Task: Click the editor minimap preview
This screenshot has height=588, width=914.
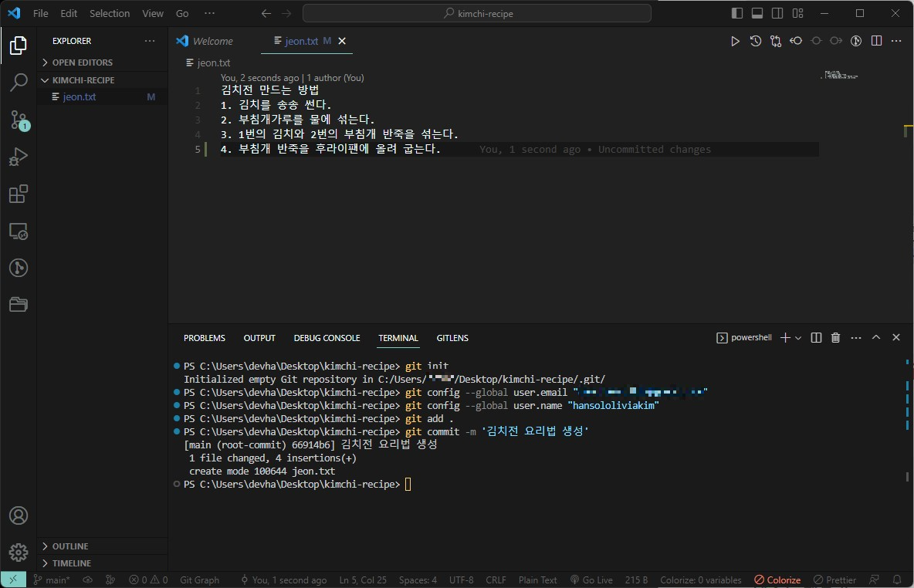Action: [840, 75]
